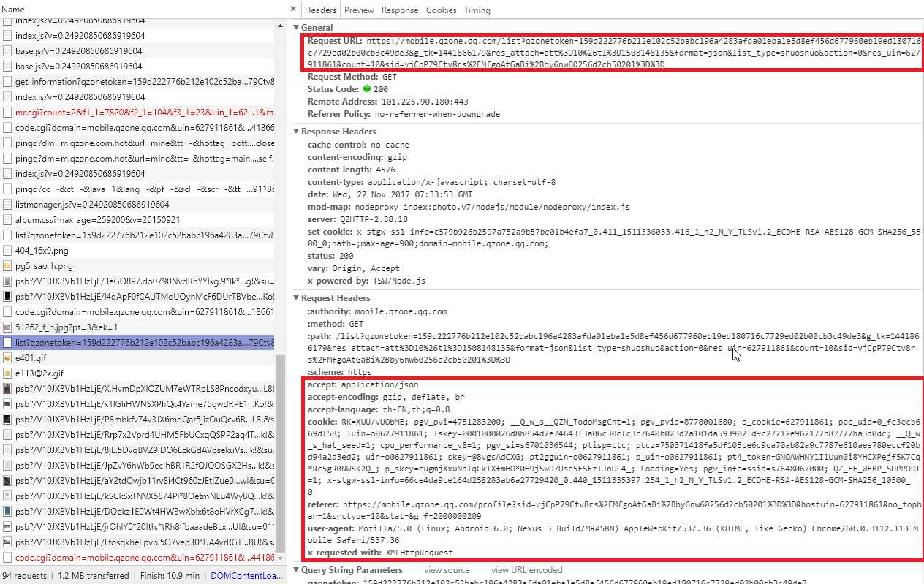This screenshot has height=584, width=924.
Task: Click the Referrer Policy no-referrer-when-downgrade value
Action: [437, 114]
